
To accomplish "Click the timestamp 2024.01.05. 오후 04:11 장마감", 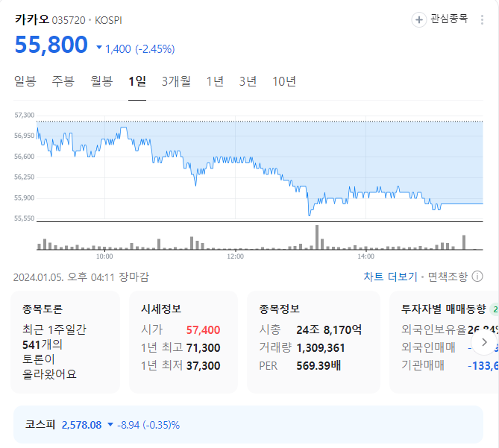I will [x=81, y=277].
